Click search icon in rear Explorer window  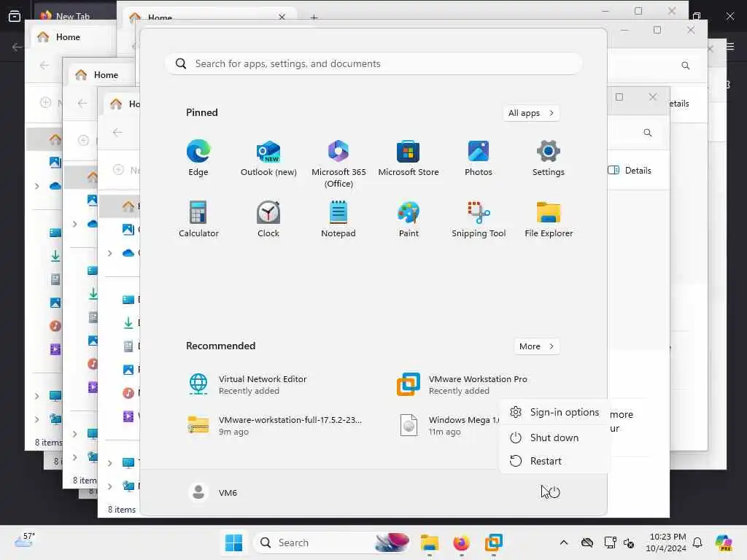coord(686,66)
